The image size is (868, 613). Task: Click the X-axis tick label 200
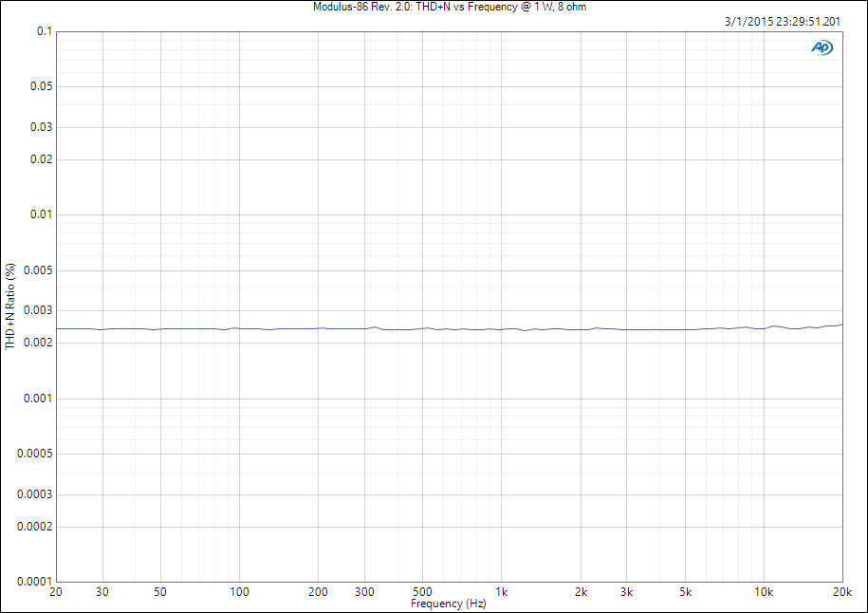tap(319, 592)
